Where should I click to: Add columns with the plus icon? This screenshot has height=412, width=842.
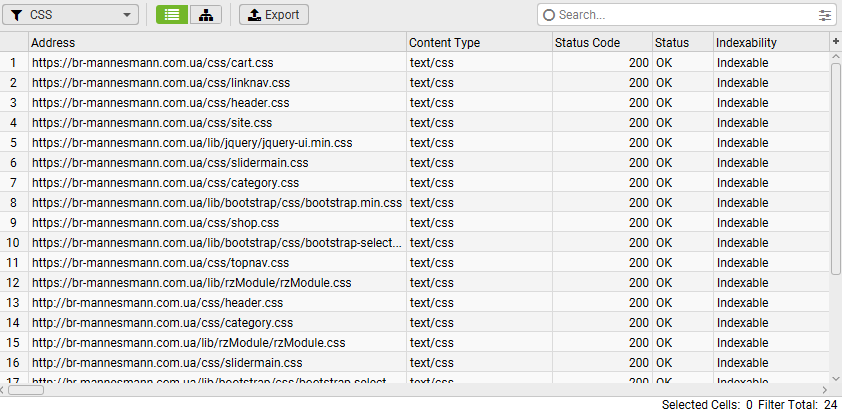836,42
